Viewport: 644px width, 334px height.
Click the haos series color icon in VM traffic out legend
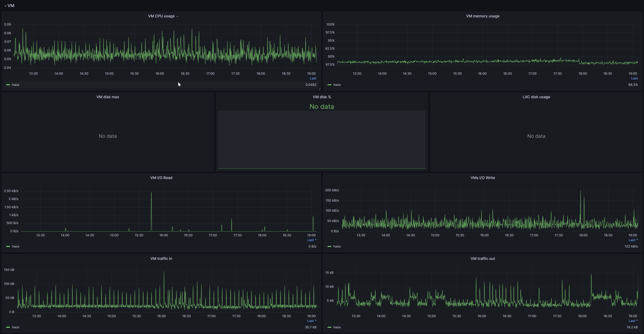[x=329, y=327]
